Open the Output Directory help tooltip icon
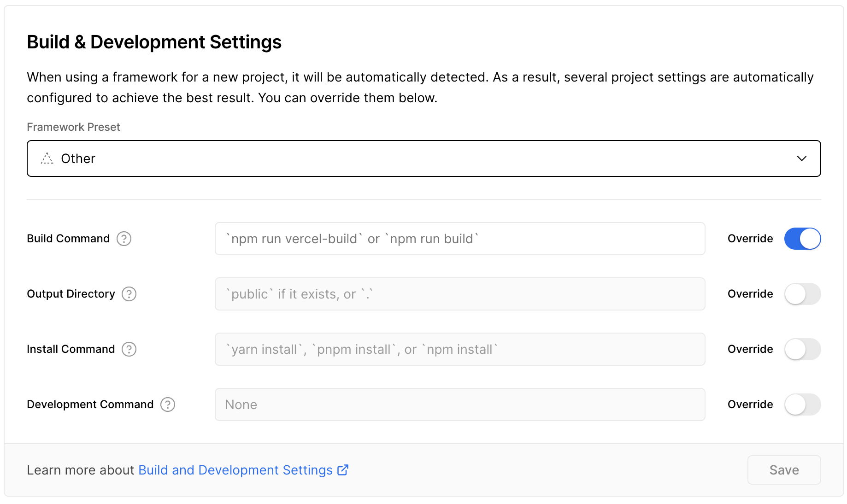The image size is (847, 504). 129,294
